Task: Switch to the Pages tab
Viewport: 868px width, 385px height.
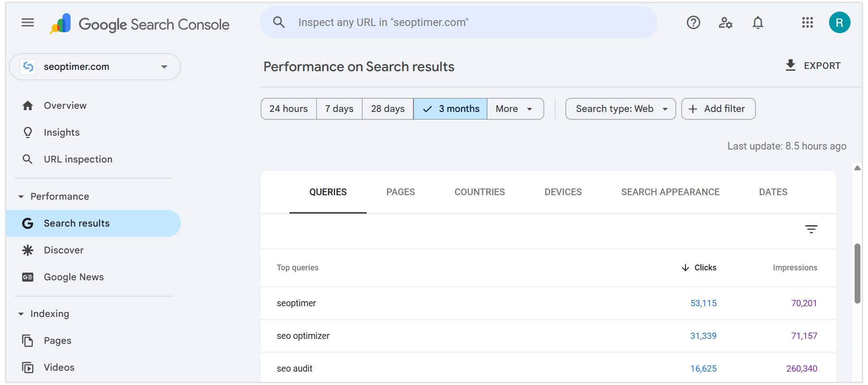Action: click(x=400, y=192)
